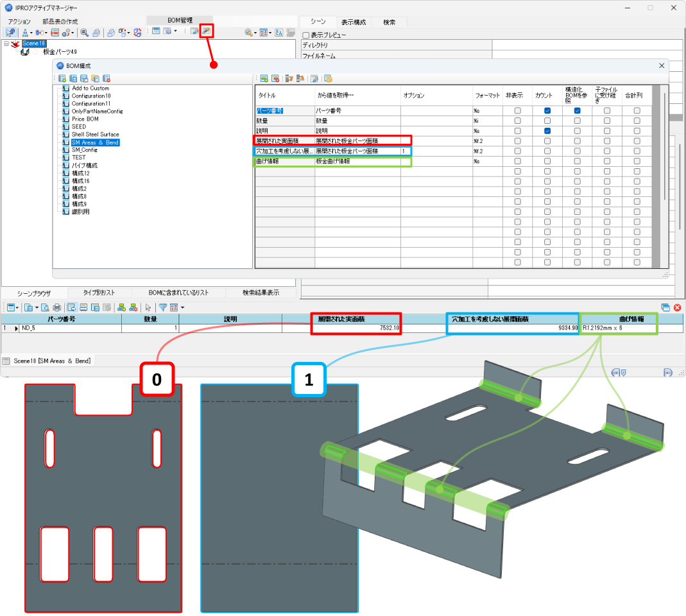Image resolution: width=686 pixels, height=616 pixels.
Task: Click the ND_5 part number cell
Action: 71,328
